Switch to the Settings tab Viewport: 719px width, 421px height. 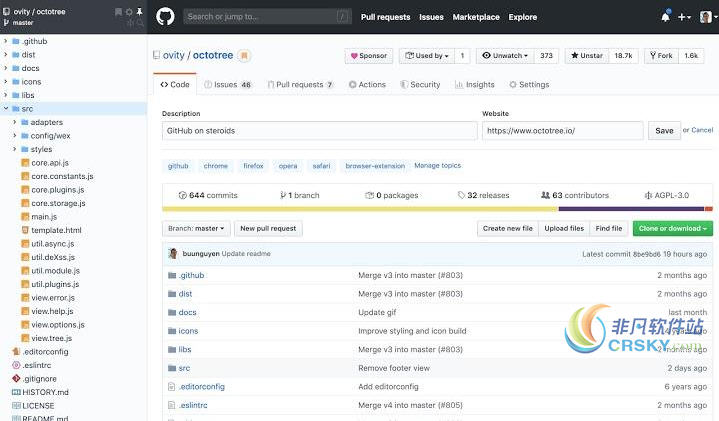[x=529, y=84]
